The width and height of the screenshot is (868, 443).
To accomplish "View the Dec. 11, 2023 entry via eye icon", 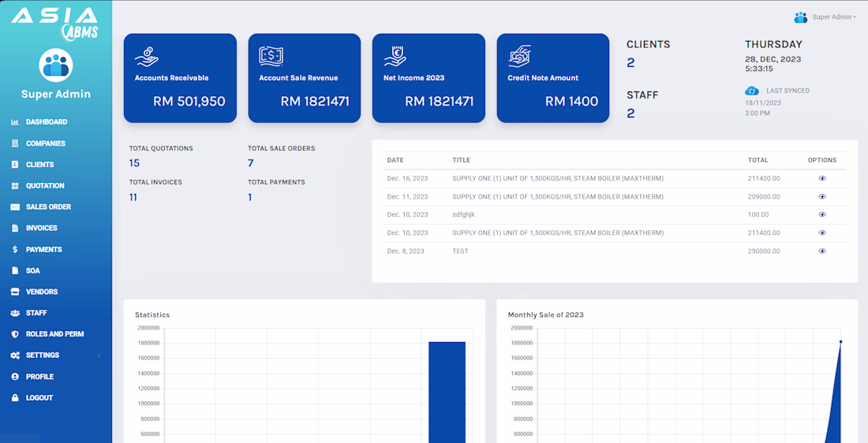I will (822, 196).
